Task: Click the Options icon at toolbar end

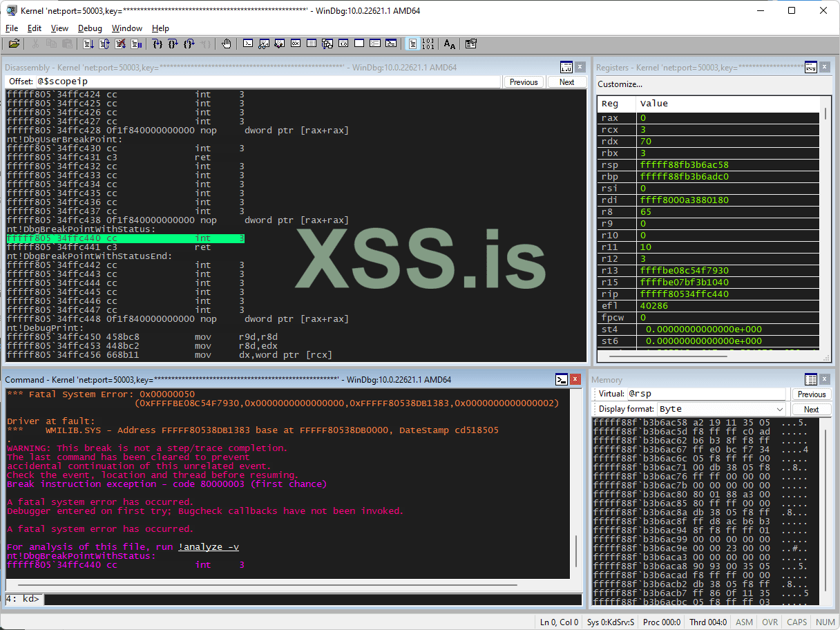Action: click(x=471, y=44)
